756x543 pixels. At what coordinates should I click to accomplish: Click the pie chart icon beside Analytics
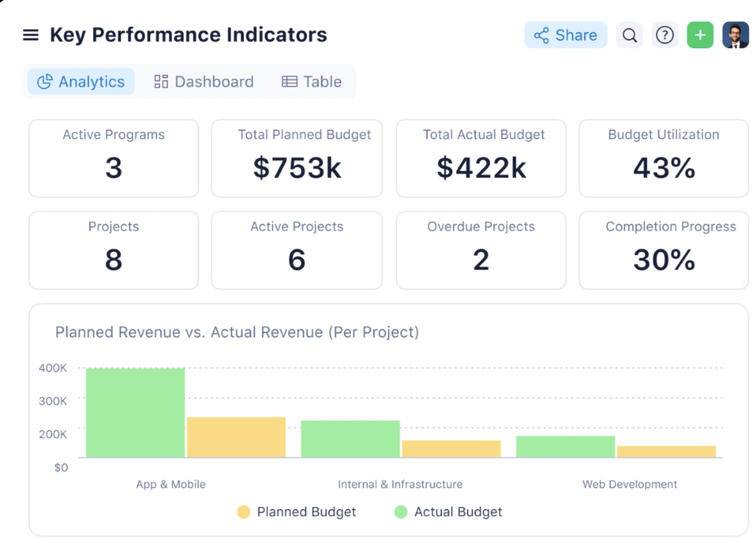[x=44, y=82]
